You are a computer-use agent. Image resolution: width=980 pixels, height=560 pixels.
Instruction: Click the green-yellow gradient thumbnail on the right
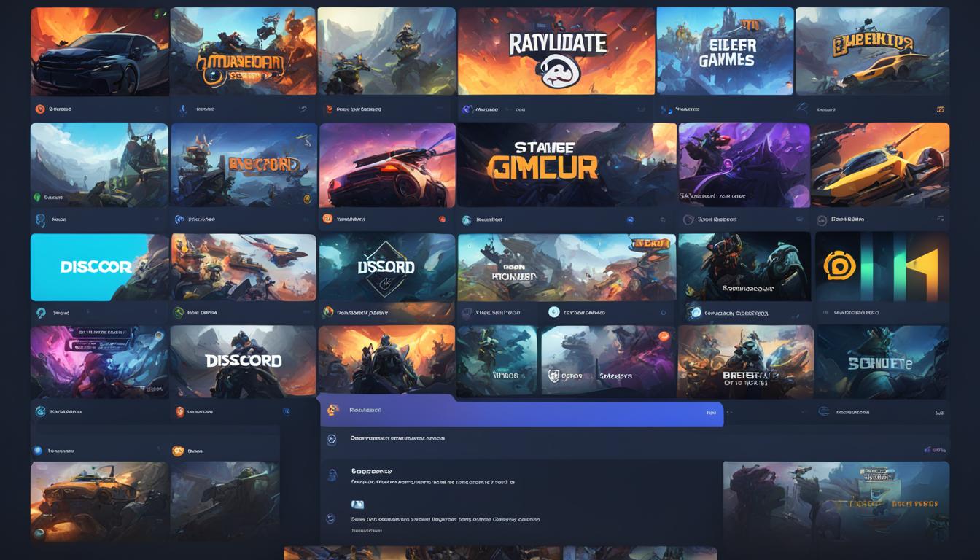pos(882,266)
